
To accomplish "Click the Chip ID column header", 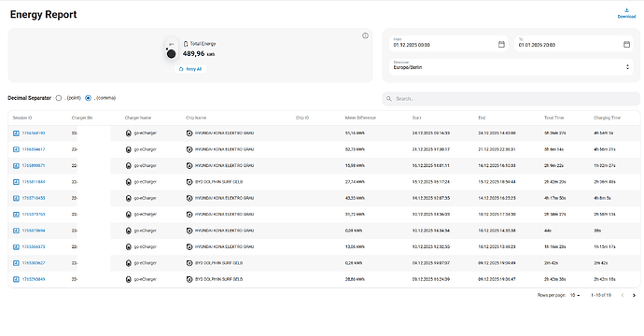I will point(302,118).
